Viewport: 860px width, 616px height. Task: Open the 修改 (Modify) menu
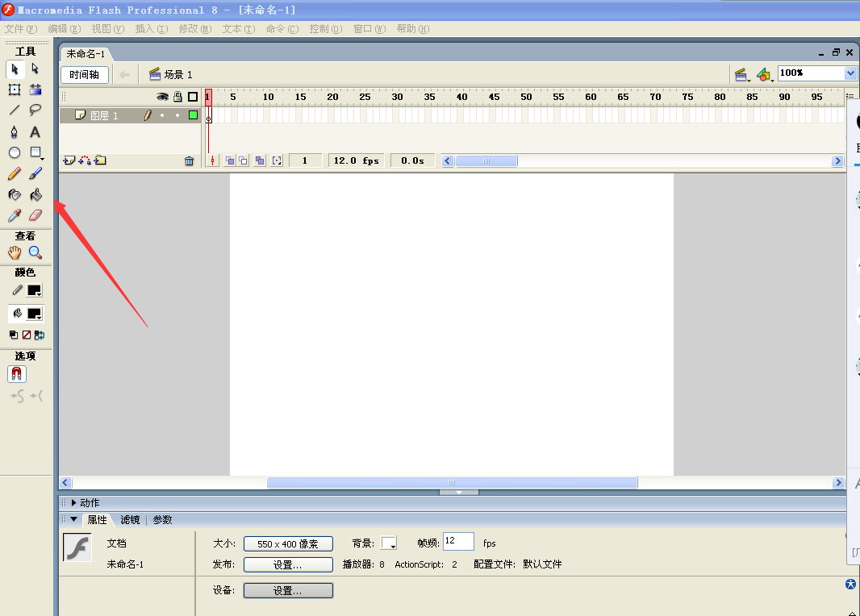point(194,29)
